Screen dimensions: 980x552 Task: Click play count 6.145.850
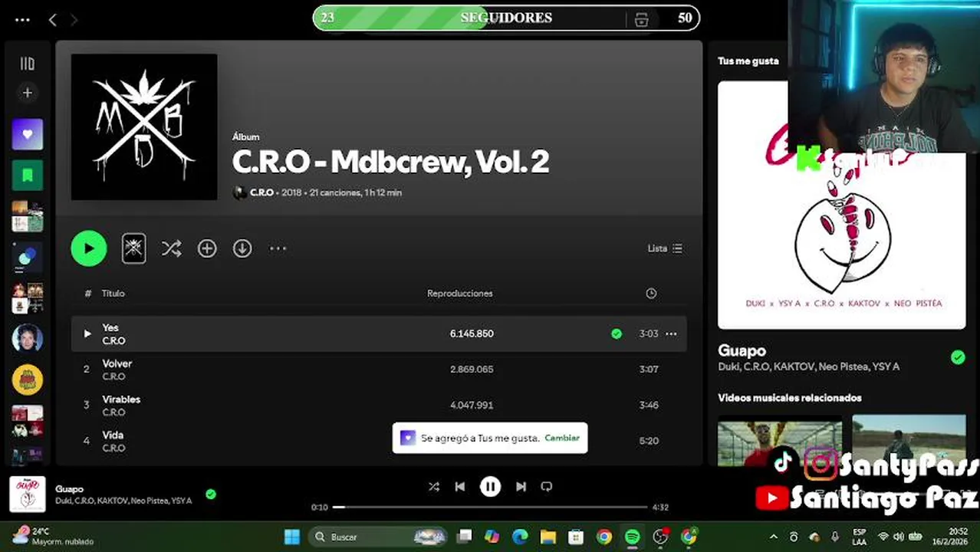tap(472, 333)
